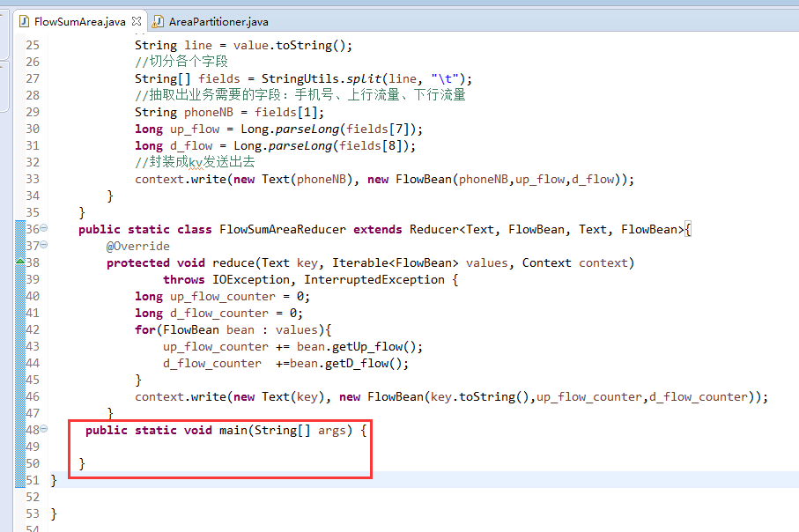Click 'bean.getD_flow()' on line 44

pyautogui.click(x=345, y=364)
